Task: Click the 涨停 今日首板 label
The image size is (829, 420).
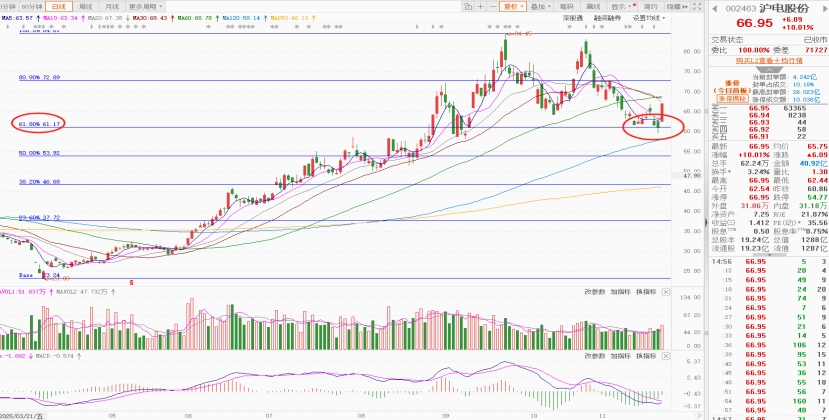Action: 731,87
